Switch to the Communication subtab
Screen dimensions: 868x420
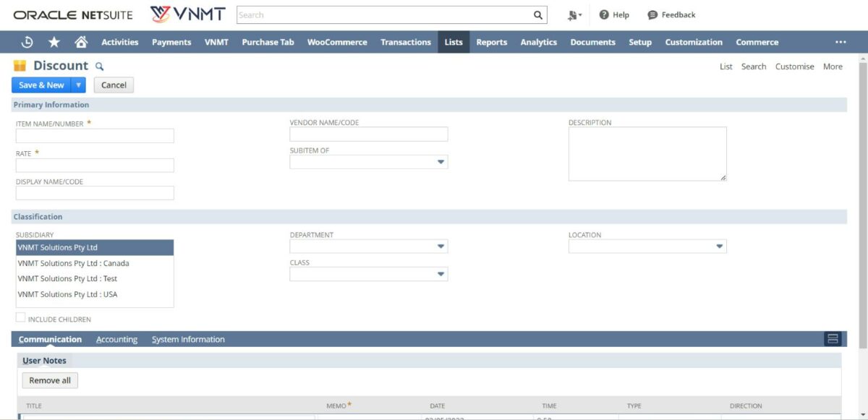click(50, 339)
